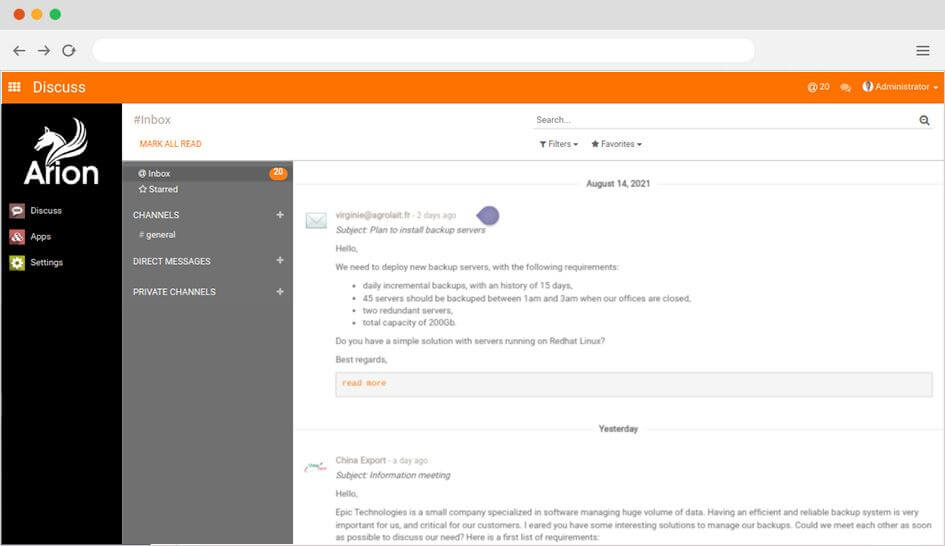Click the '#Inbox' heading
Viewport: 945px width, 546px height.
(x=152, y=120)
